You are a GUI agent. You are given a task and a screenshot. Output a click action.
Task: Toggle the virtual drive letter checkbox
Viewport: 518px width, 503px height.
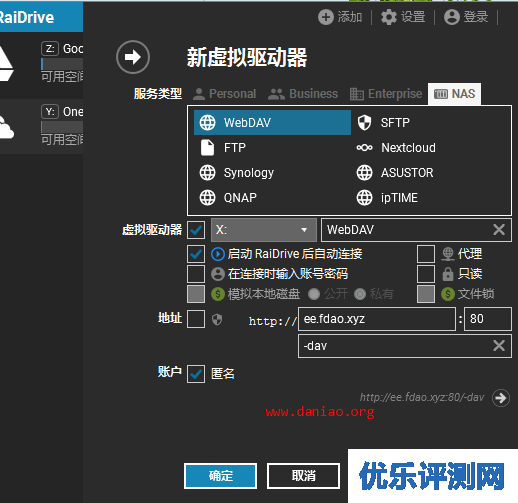pyautogui.click(x=196, y=230)
